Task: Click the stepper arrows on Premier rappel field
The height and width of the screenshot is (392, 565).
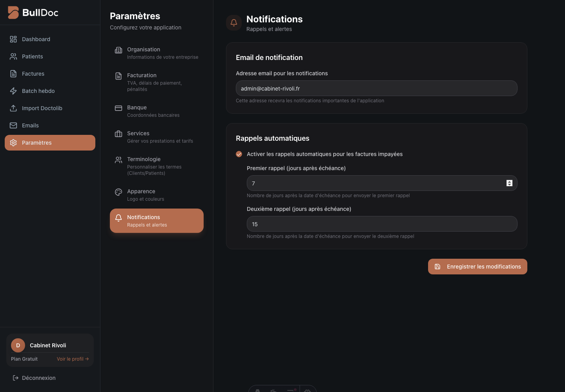Action: click(x=509, y=183)
